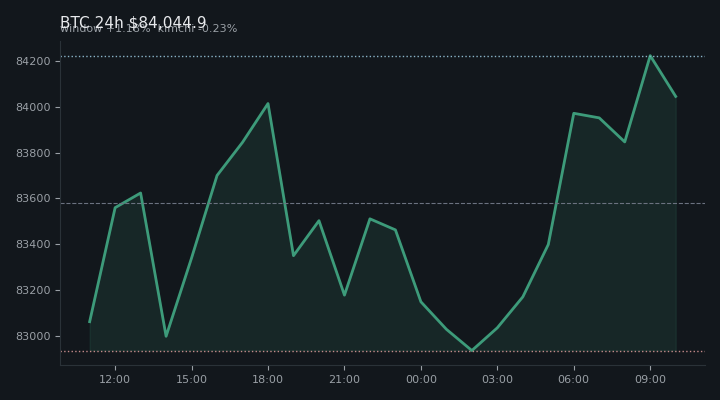The height and width of the screenshot is (400, 720).
Task: Click the 09:00 time axis label
Action: (650, 379)
